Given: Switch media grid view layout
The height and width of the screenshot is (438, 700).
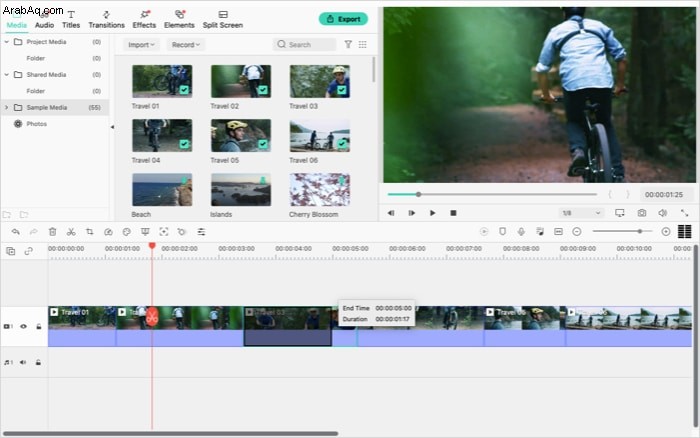Looking at the screenshot, I should point(362,44).
